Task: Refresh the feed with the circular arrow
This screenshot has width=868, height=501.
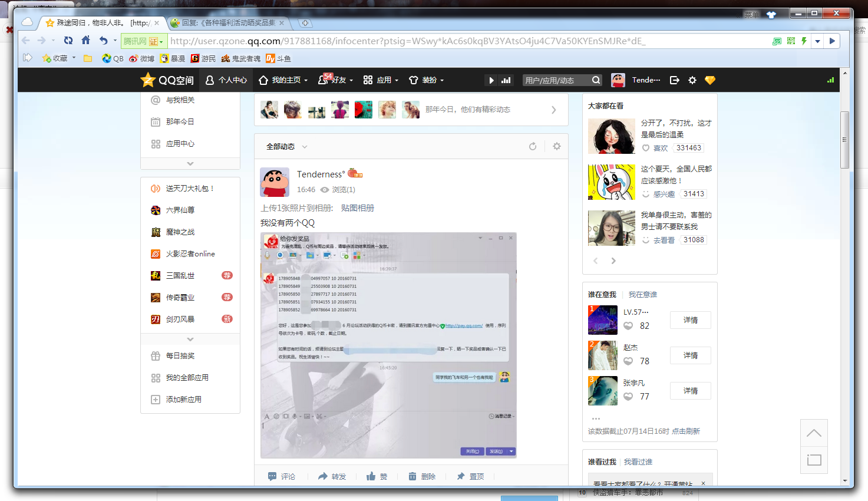Action: 533,146
